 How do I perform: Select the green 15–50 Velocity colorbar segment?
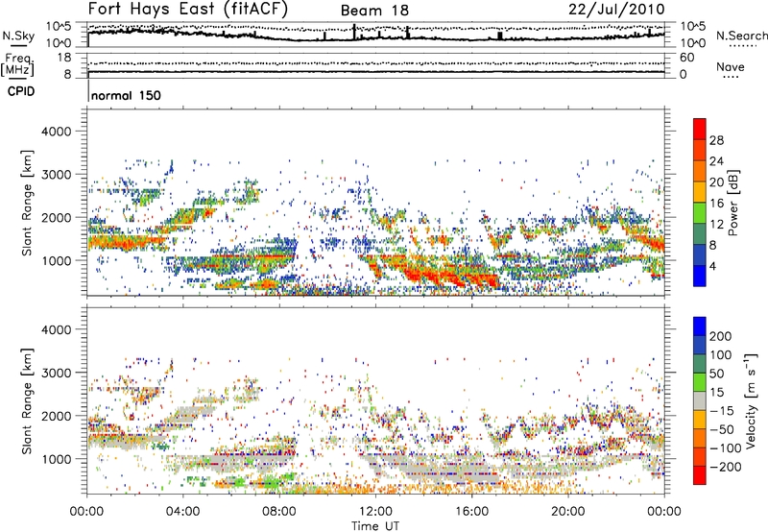click(700, 382)
